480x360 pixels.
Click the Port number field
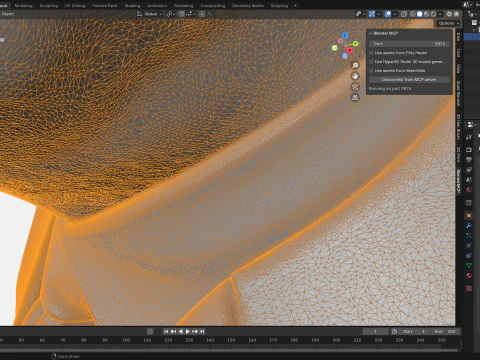click(409, 44)
